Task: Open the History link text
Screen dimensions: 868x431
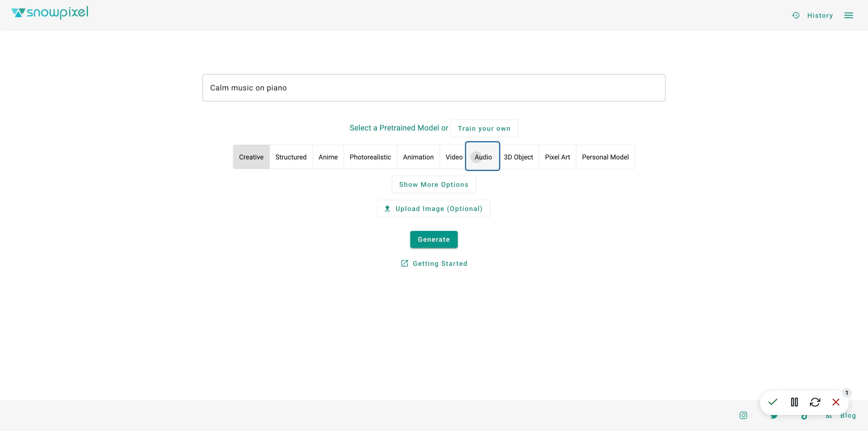Action: 820,15
